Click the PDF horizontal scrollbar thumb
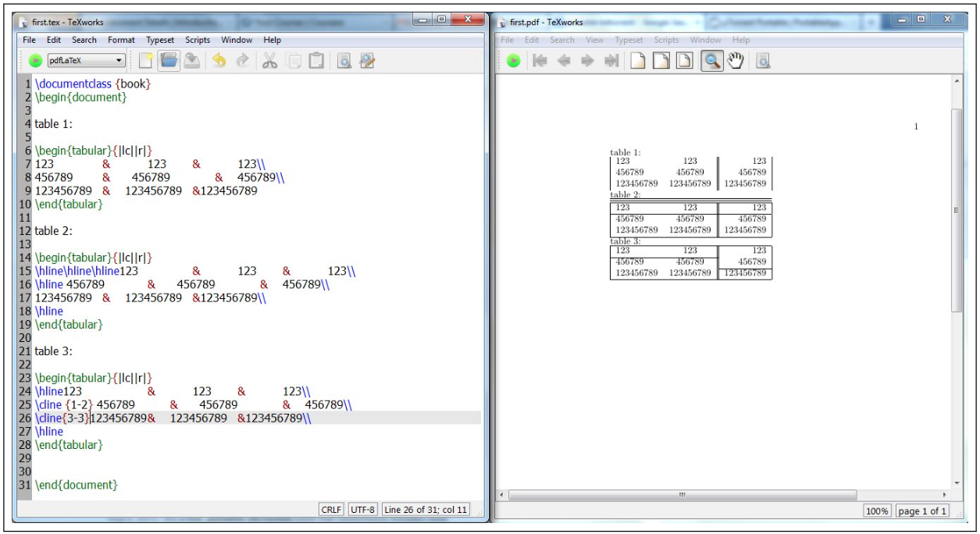This screenshot has width=980, height=534. pyautogui.click(x=682, y=495)
